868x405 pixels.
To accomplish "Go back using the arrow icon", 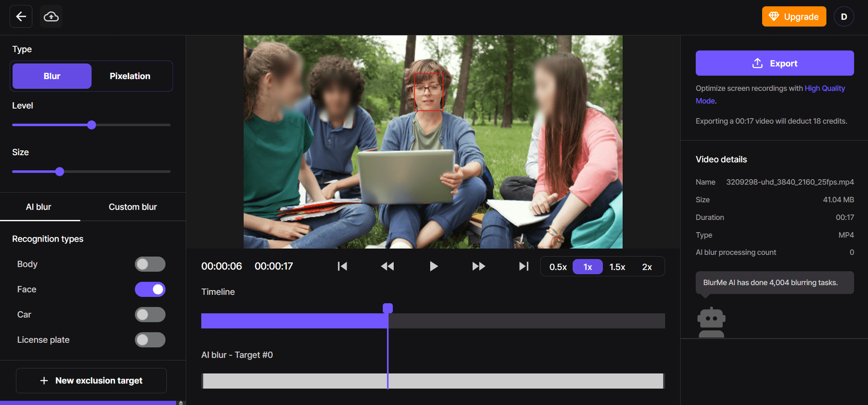I will 21,17.
